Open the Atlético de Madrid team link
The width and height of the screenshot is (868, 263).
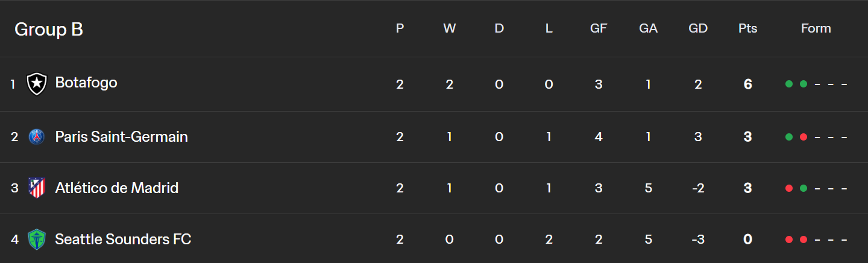[x=117, y=188]
